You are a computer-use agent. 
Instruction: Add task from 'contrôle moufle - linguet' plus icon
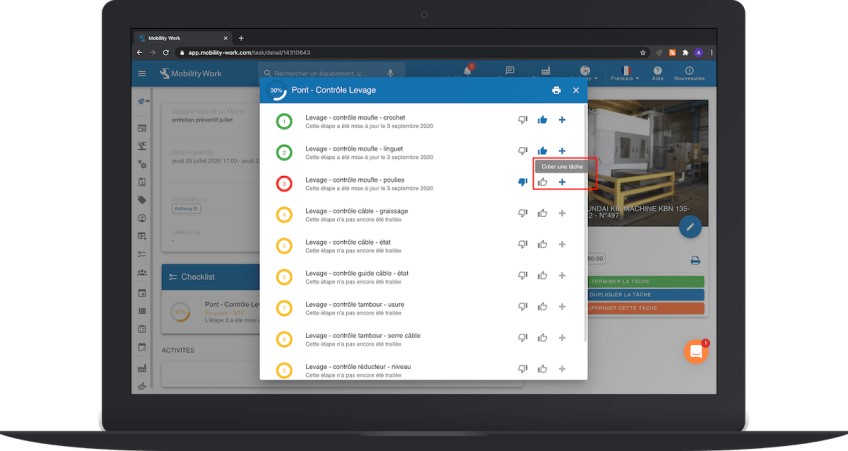click(562, 151)
